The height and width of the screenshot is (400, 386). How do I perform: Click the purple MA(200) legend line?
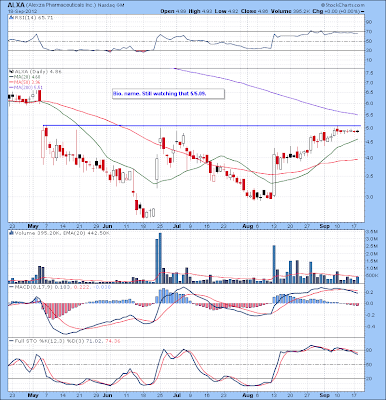pyautogui.click(x=11, y=87)
